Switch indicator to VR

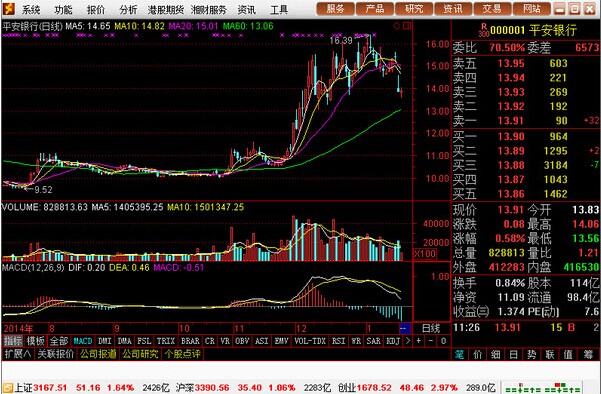pos(225,341)
